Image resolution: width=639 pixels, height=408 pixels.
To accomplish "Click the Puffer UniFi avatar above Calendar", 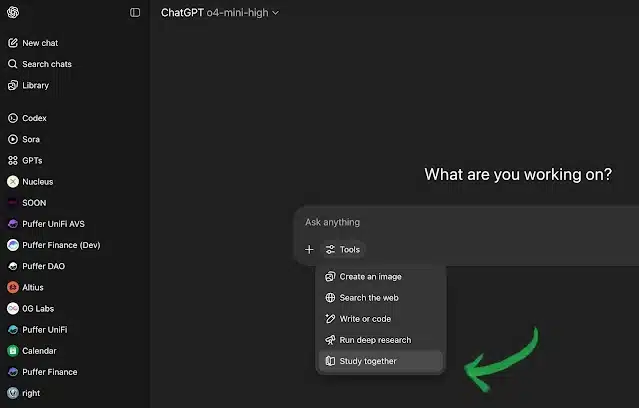I will pos(13,330).
